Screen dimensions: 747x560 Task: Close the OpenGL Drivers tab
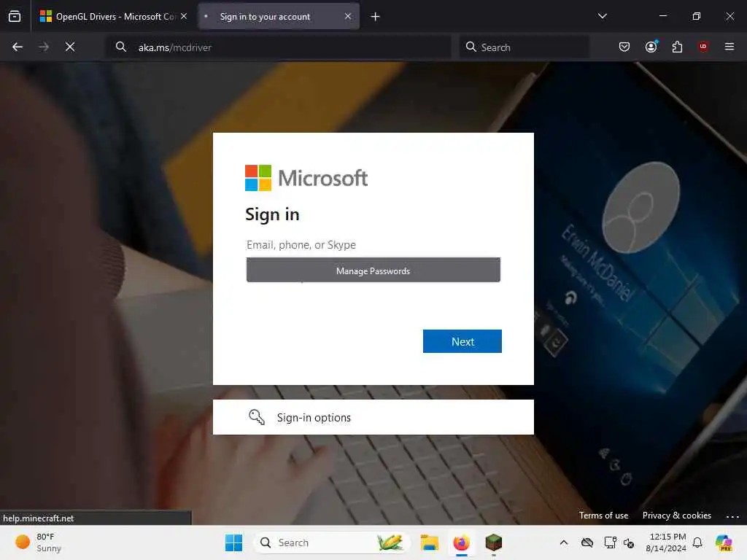click(184, 16)
